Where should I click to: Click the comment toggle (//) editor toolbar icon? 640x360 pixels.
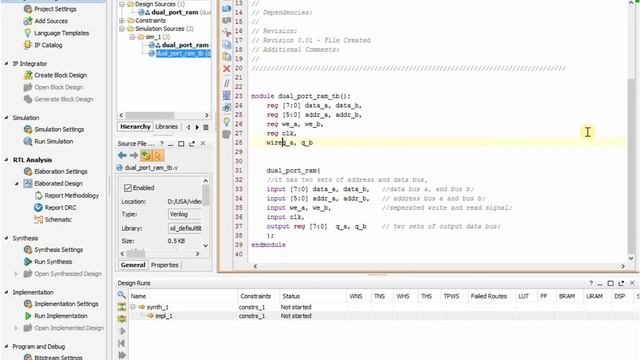click(227, 83)
